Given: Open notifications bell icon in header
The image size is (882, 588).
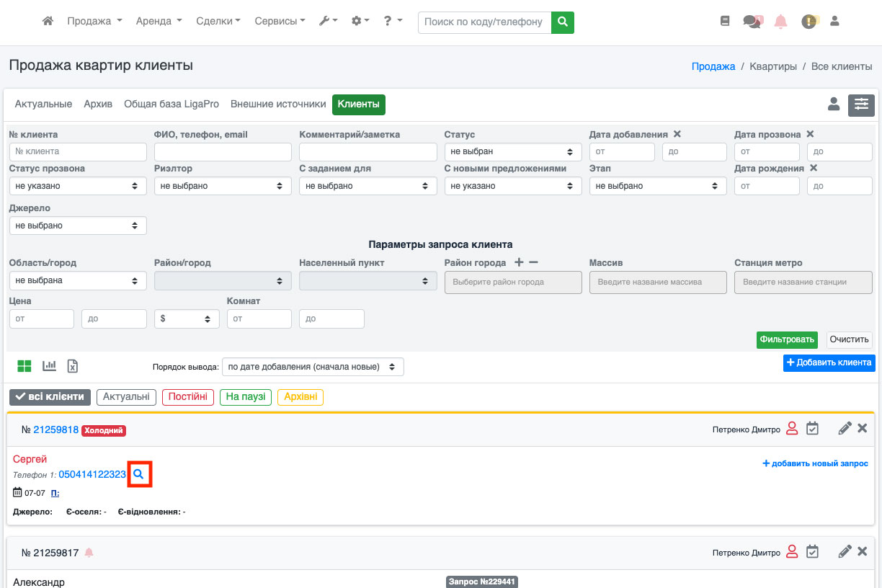Looking at the screenshot, I should click(x=780, y=22).
